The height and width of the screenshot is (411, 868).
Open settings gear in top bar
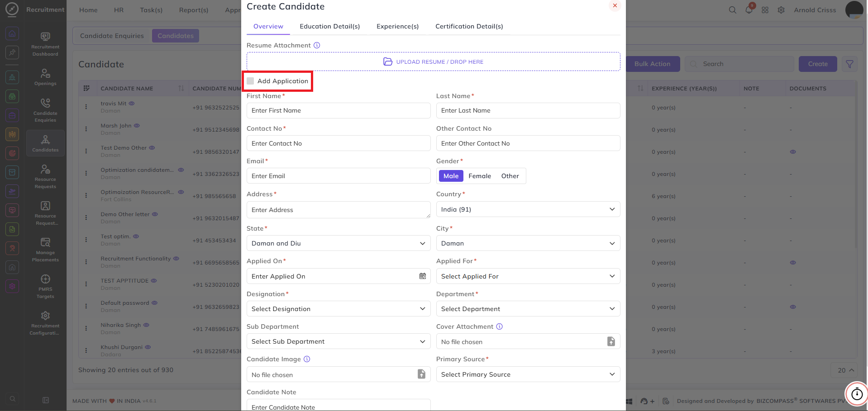tap(781, 10)
